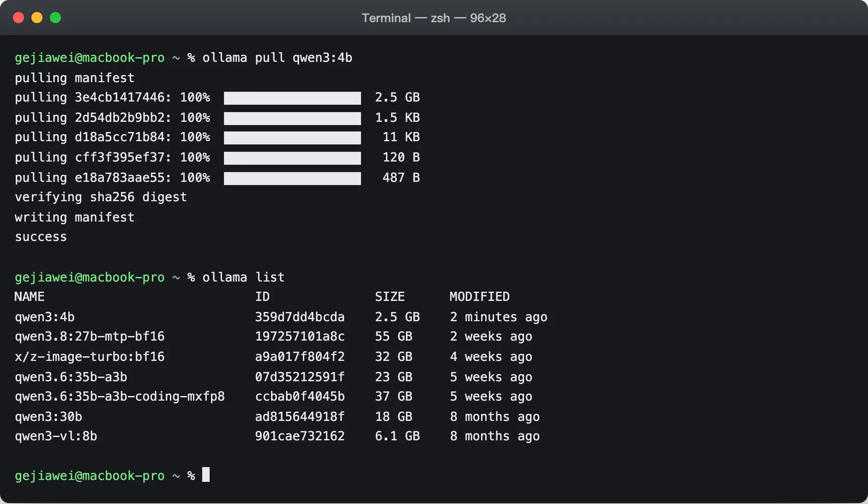This screenshot has width=868, height=504.
Task: Click model name 'qwen3-vl:8b'
Action: point(56,436)
